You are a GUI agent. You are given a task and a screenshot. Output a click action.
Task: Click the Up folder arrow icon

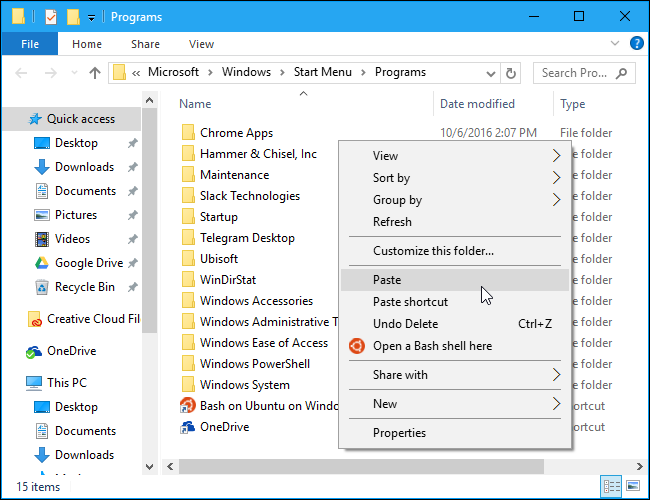96,73
